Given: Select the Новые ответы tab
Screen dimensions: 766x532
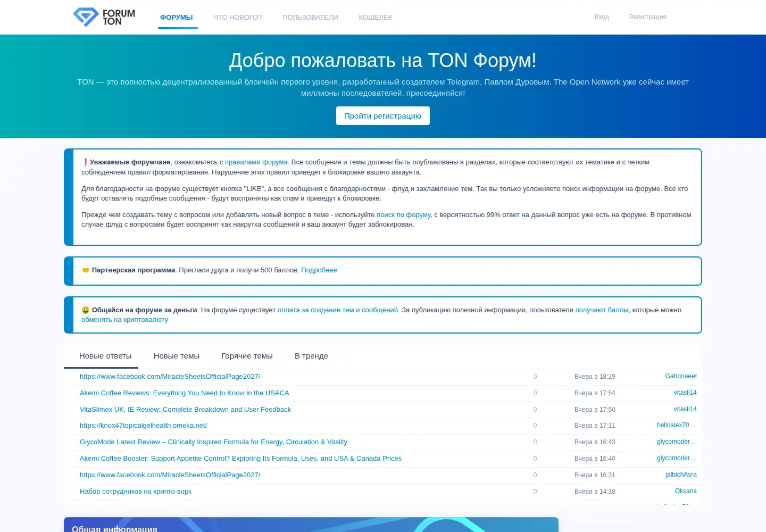Looking at the screenshot, I should pos(105,356).
